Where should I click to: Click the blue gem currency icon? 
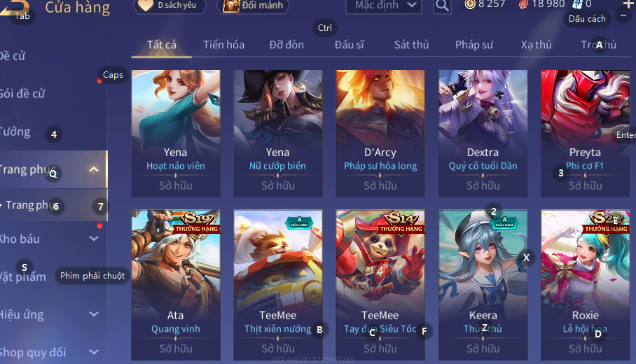[577, 4]
